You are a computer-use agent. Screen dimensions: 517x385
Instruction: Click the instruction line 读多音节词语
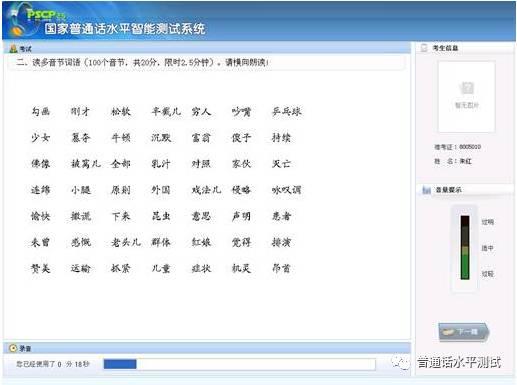[143, 62]
